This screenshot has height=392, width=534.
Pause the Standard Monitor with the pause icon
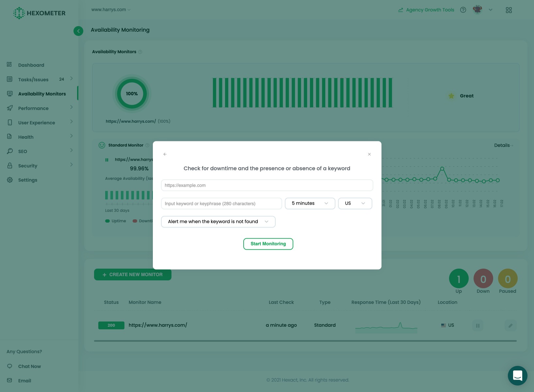tap(107, 160)
